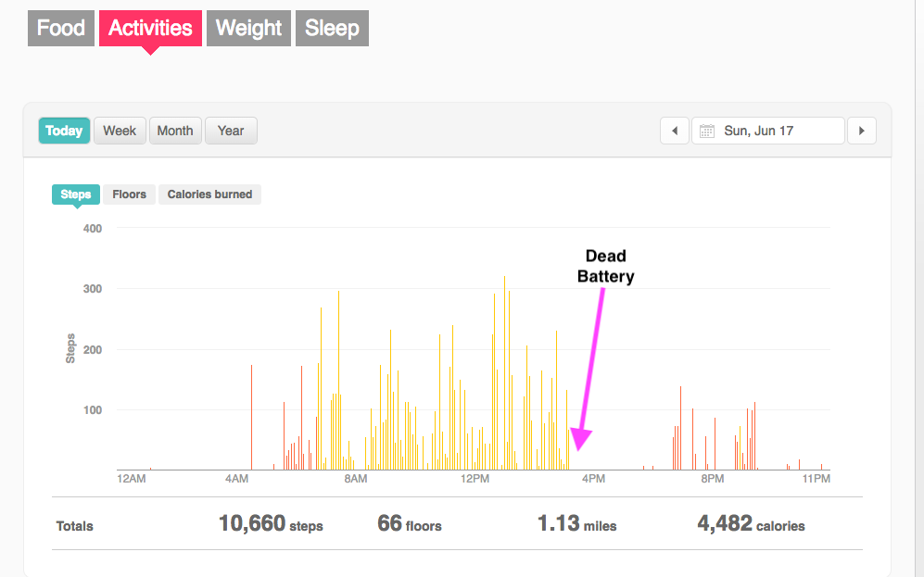The image size is (924, 577).
Task: Switch to the Sleep tab
Action: pos(332,28)
